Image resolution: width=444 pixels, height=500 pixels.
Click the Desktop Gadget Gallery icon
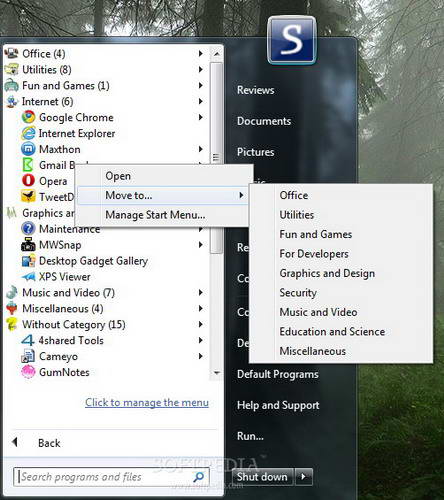tap(28, 261)
